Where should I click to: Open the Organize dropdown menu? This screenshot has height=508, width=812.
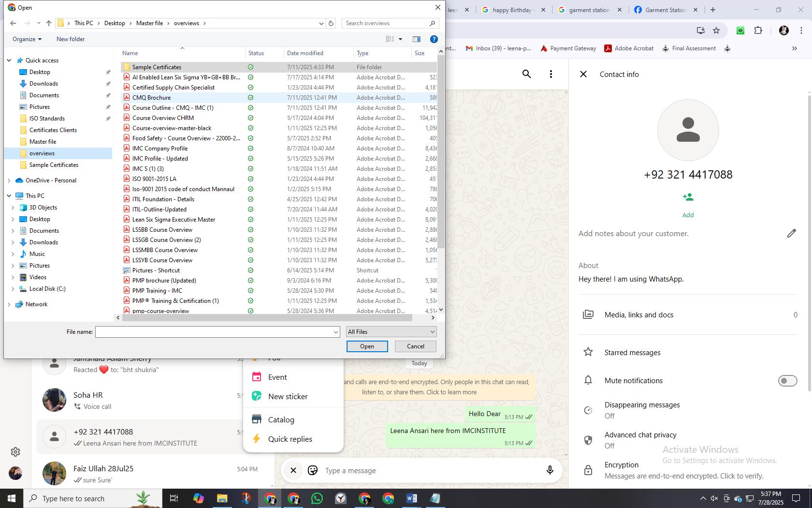pyautogui.click(x=27, y=39)
